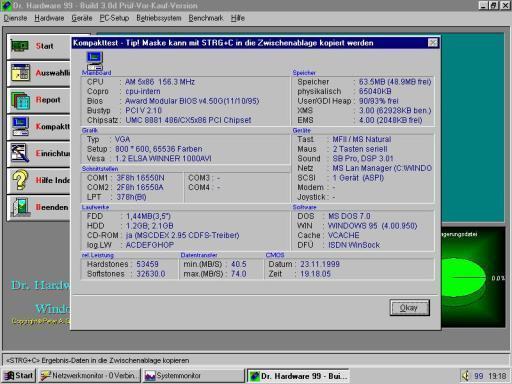
Task: Click Cache value VCACHE
Action: point(344,235)
